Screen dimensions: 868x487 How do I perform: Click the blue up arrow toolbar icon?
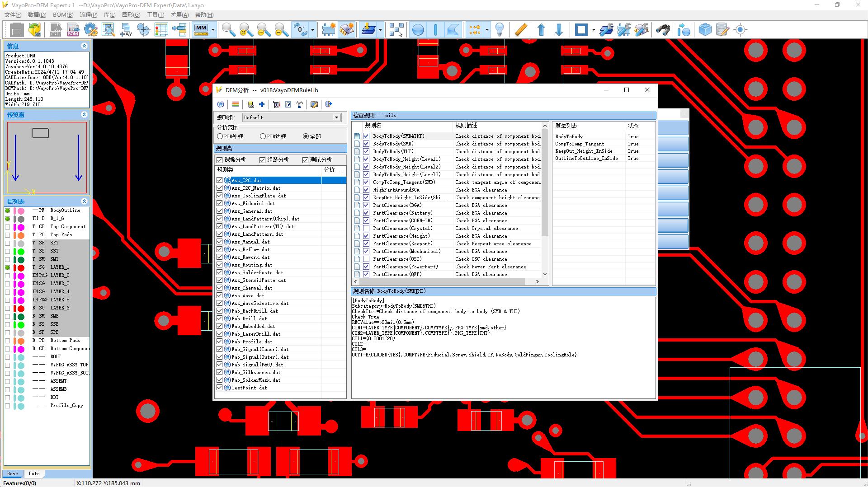pos(541,30)
